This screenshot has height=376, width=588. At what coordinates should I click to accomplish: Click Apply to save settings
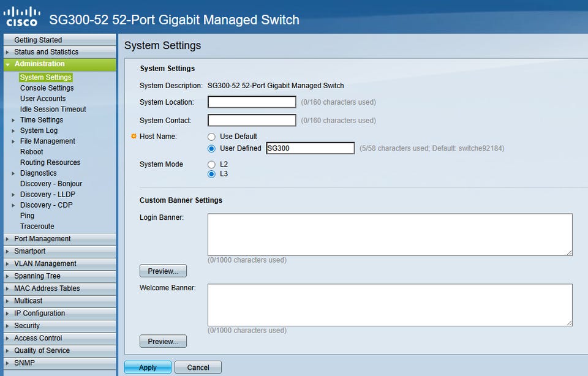click(148, 367)
